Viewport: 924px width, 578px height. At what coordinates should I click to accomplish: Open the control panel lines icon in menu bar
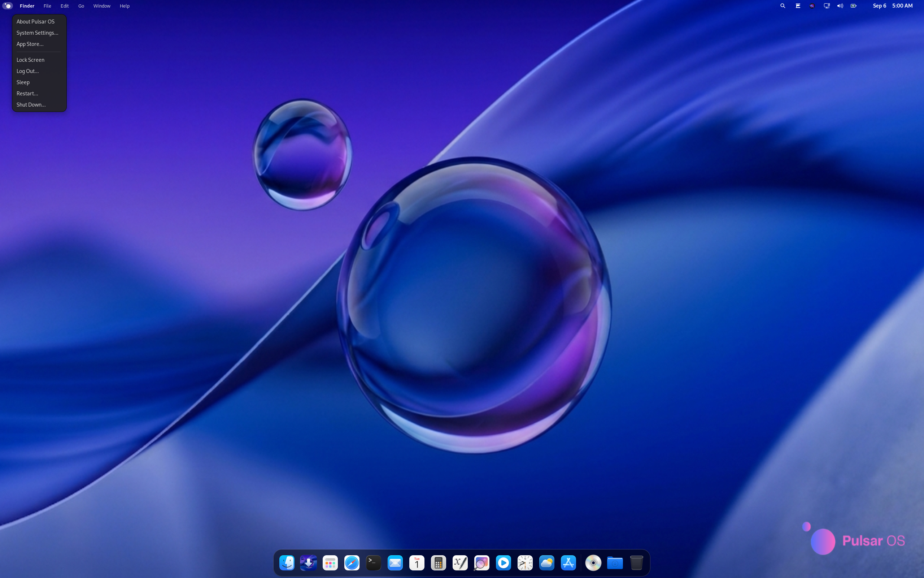(x=798, y=6)
